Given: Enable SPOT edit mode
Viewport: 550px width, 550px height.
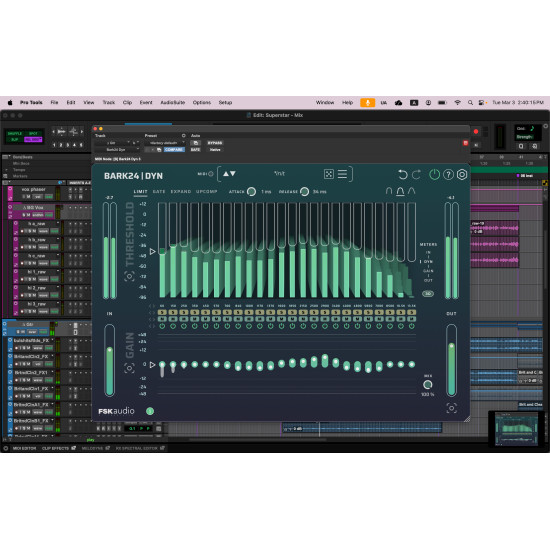Looking at the screenshot, I should coord(33,133).
